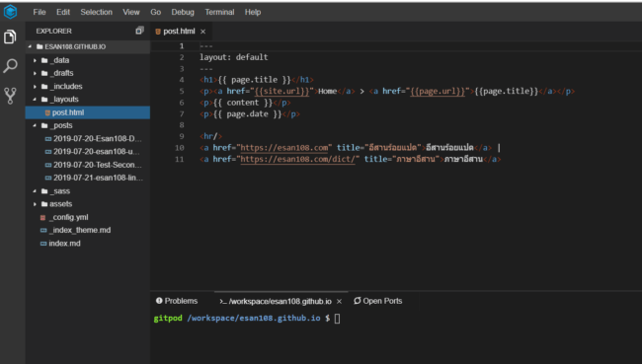Viewport: 642px width, 364px height.
Task: Open the Edit menu
Action: point(63,12)
